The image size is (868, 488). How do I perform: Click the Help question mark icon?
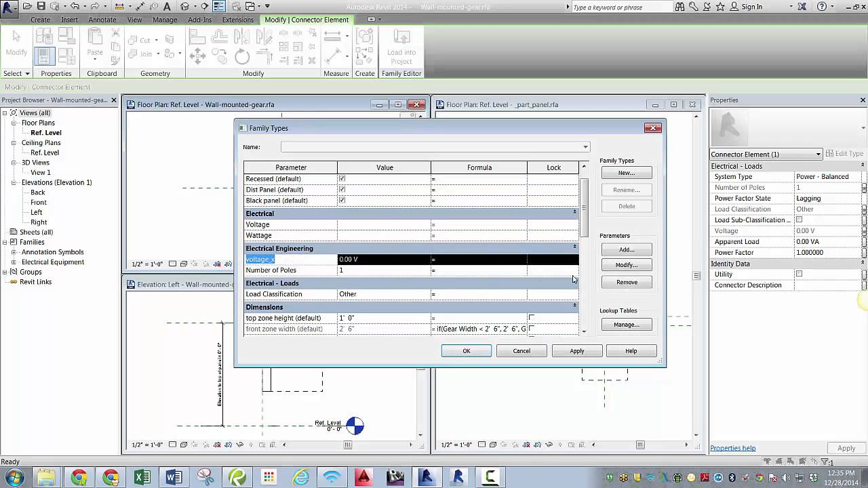[x=823, y=7]
